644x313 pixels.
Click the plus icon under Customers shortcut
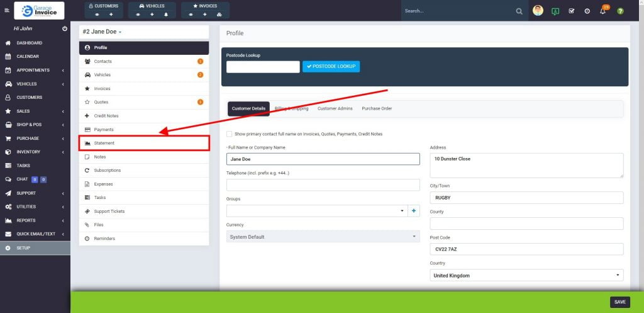(x=111, y=14)
